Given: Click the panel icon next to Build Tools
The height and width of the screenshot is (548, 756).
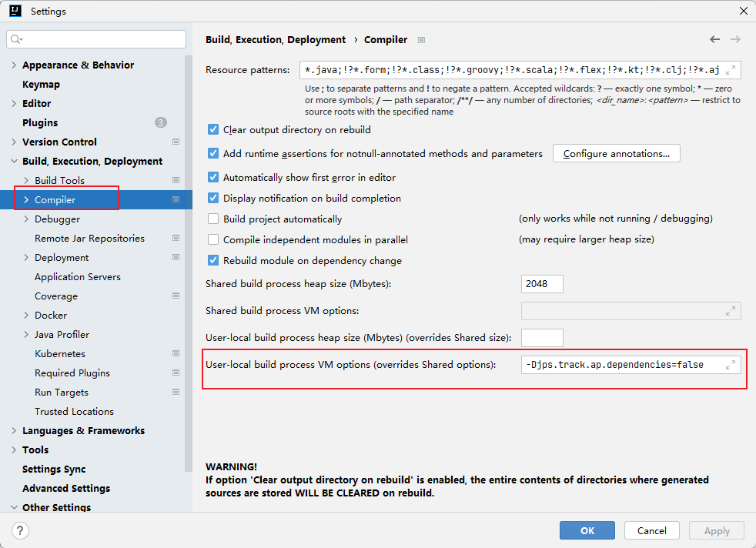Looking at the screenshot, I should [176, 180].
